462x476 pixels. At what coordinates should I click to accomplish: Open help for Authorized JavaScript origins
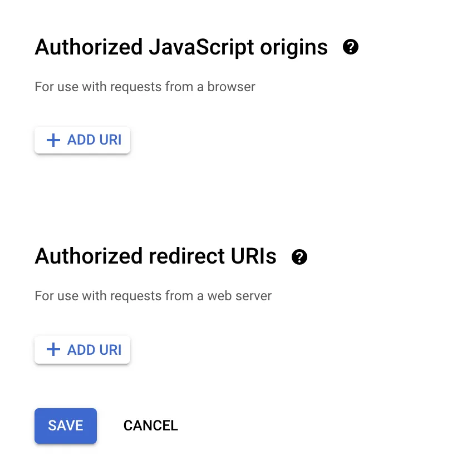[x=351, y=47]
